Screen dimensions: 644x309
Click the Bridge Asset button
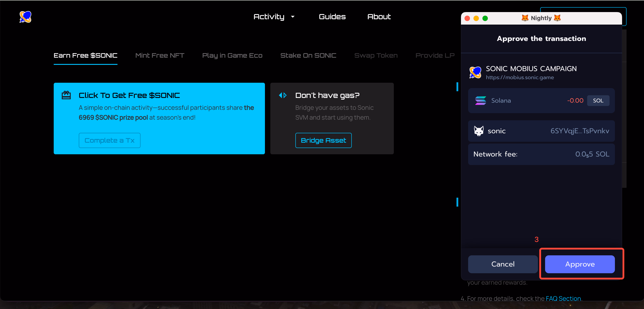(x=323, y=140)
